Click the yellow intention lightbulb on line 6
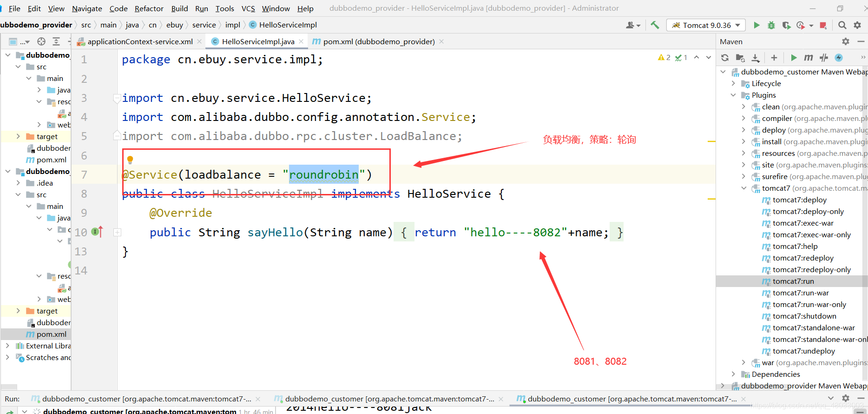868x414 pixels. 130,160
